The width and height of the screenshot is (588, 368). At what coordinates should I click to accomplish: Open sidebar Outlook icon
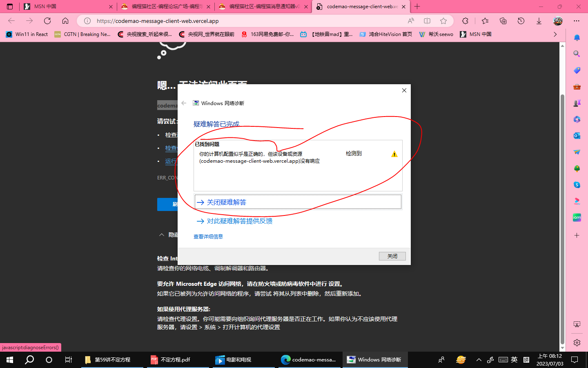pos(577,136)
